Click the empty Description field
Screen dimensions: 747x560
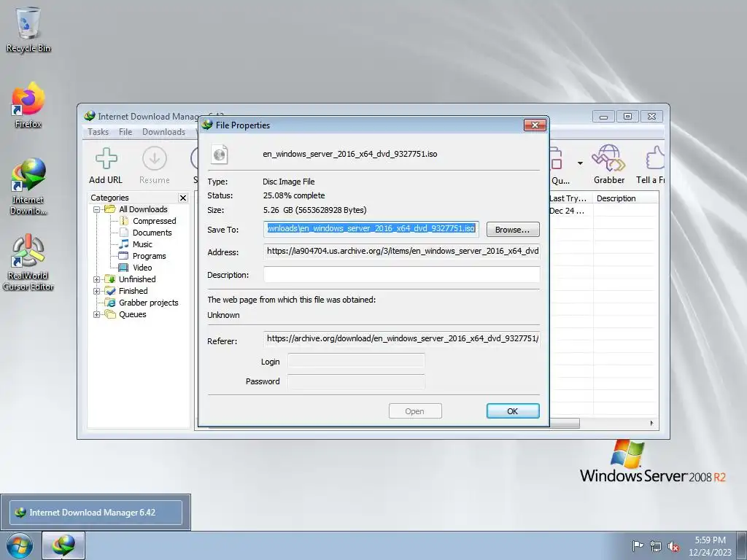402,274
